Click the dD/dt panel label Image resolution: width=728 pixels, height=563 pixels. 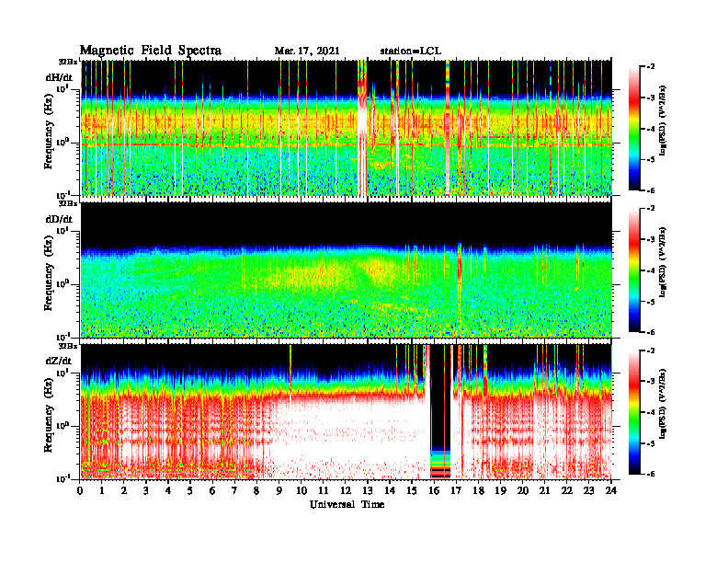pyautogui.click(x=59, y=219)
